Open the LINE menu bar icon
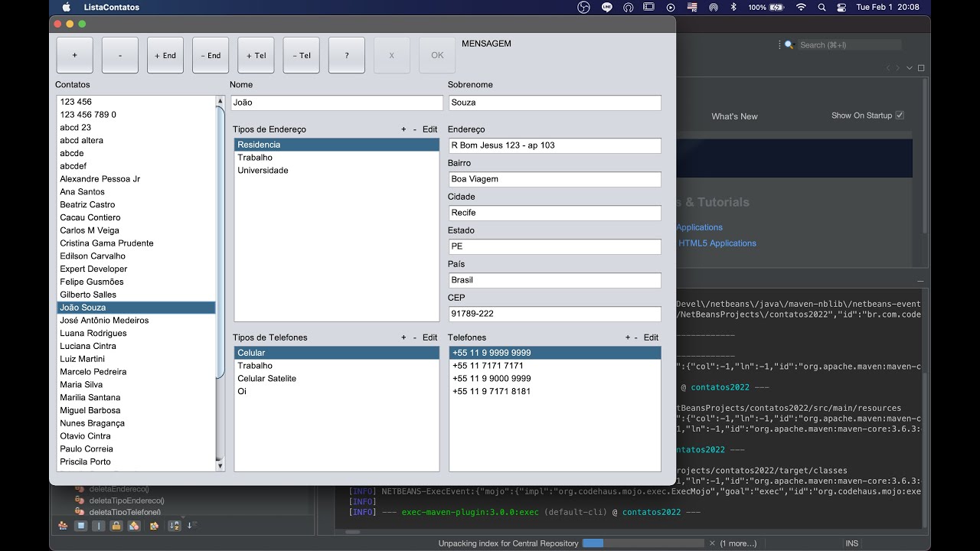Viewport: 980px width, 551px height. tap(607, 7)
